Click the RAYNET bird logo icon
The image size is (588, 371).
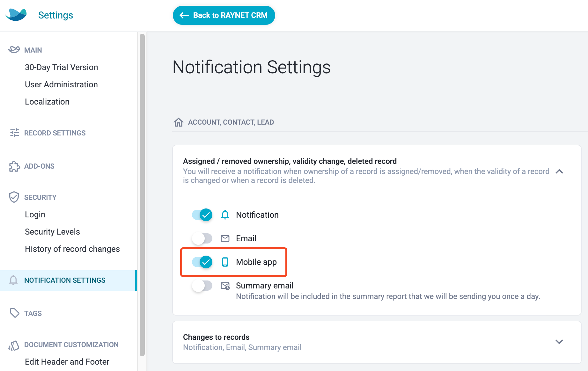pos(16,15)
